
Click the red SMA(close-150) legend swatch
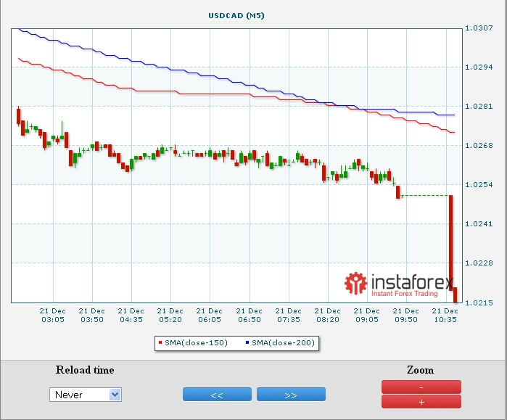coord(160,342)
